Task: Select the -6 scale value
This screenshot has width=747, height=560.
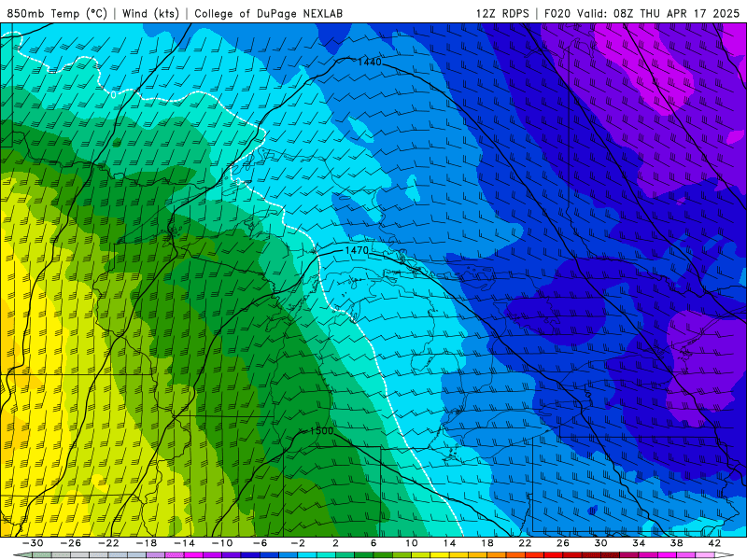Action: pos(261,543)
